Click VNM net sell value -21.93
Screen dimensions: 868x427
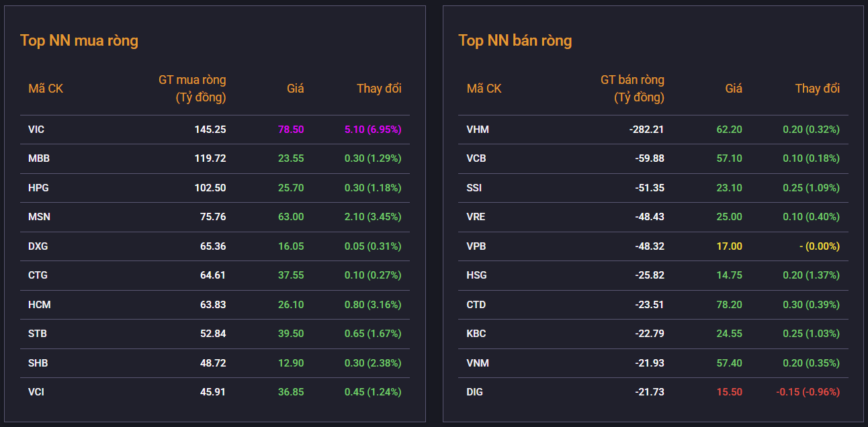650,363
